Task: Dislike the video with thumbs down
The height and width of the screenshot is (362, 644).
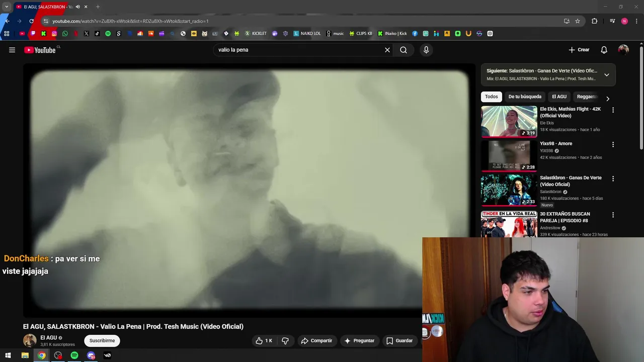Action: click(285, 340)
